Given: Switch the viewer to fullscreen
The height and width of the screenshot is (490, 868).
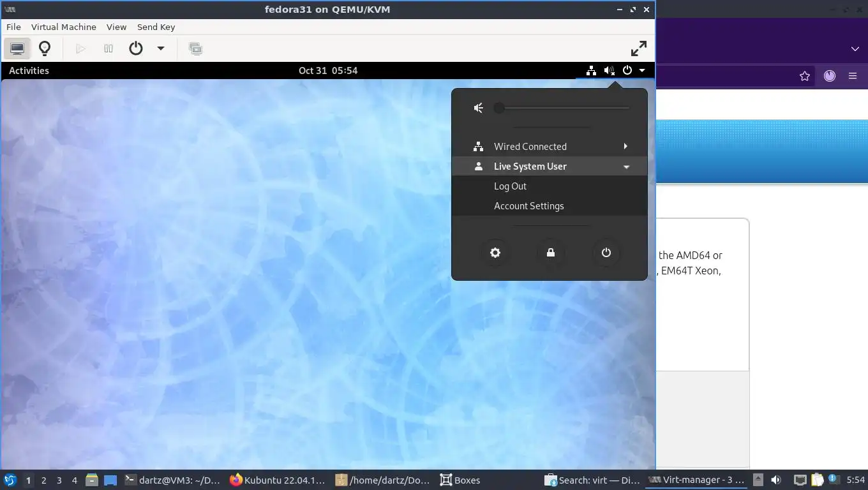Looking at the screenshot, I should pyautogui.click(x=638, y=48).
